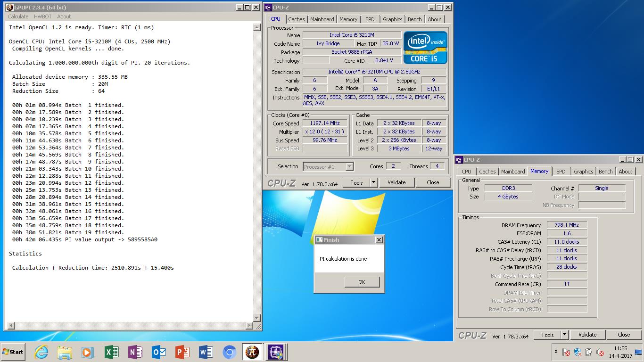This screenshot has height=362, width=644.
Task: Open the muted volume speaker tray icon
Action: coord(600,352)
